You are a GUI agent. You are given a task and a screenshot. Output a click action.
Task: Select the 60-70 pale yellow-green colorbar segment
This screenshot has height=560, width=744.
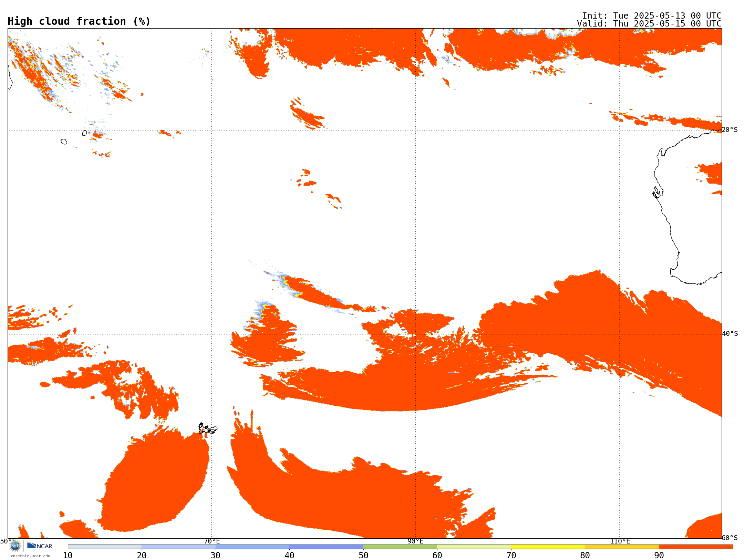(x=474, y=547)
